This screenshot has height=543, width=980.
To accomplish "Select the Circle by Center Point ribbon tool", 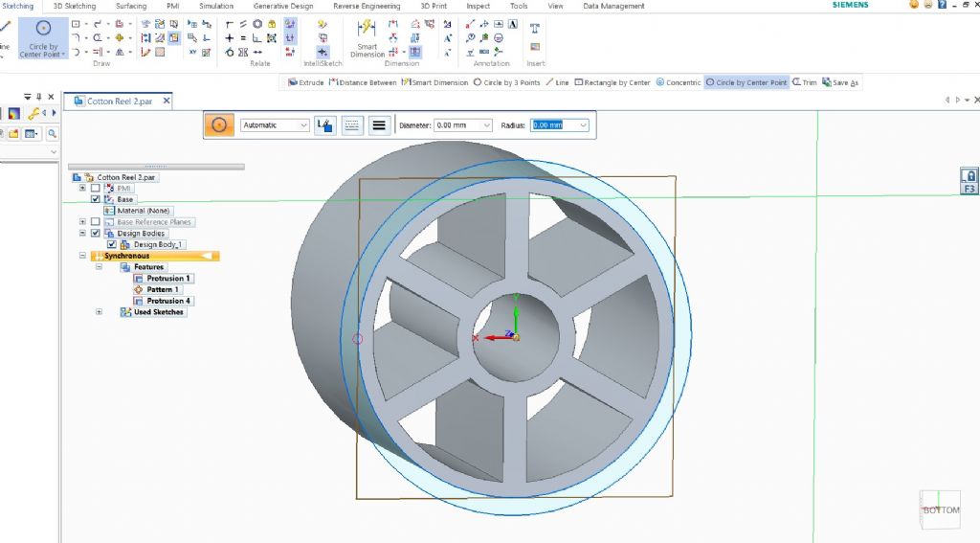I will (x=43, y=38).
